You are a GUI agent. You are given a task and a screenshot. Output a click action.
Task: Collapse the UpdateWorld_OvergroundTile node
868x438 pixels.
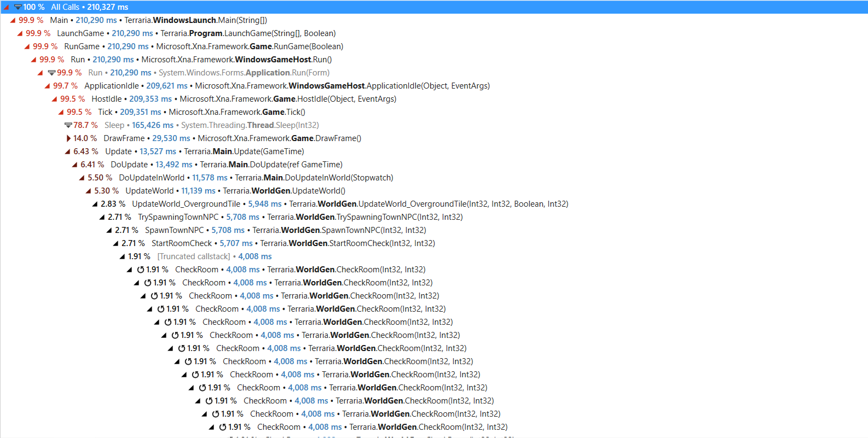click(95, 204)
